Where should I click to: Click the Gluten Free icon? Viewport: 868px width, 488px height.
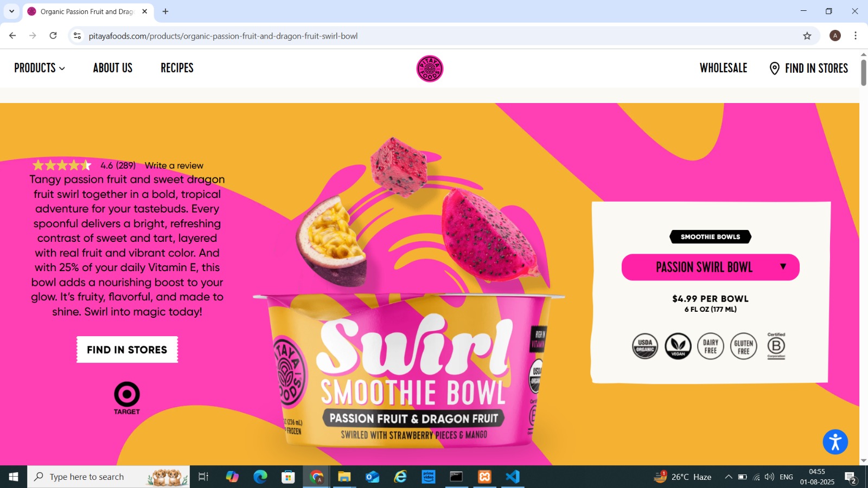coord(743,346)
